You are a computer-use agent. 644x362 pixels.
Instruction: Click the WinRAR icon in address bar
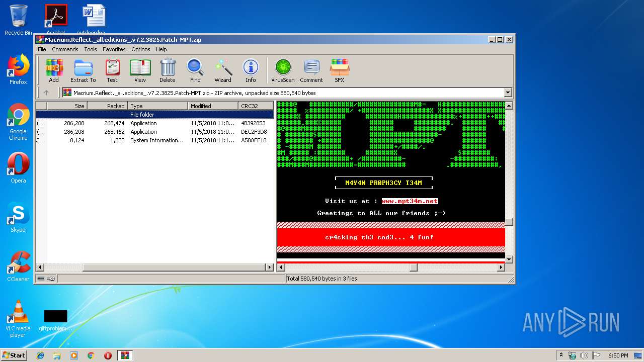click(x=67, y=93)
